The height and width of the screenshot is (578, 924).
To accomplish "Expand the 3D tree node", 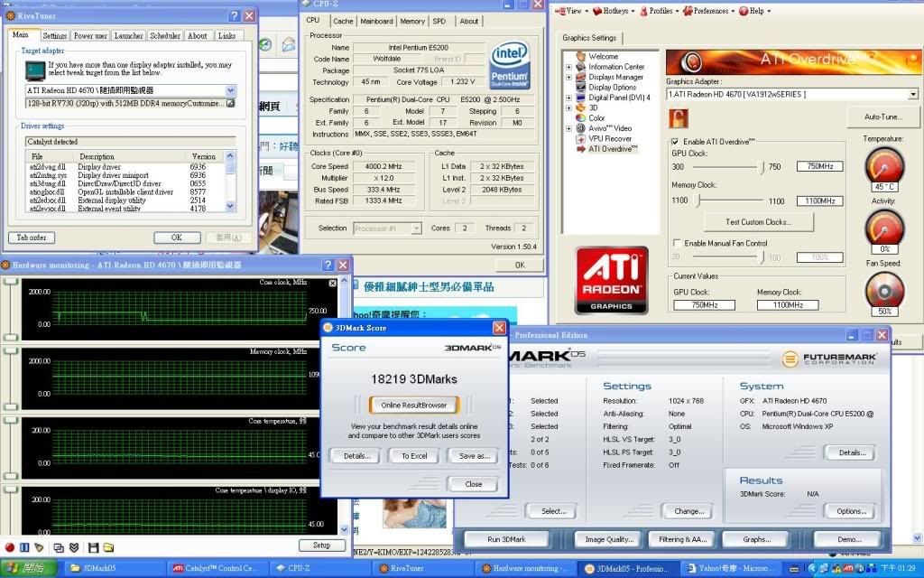I will point(568,108).
